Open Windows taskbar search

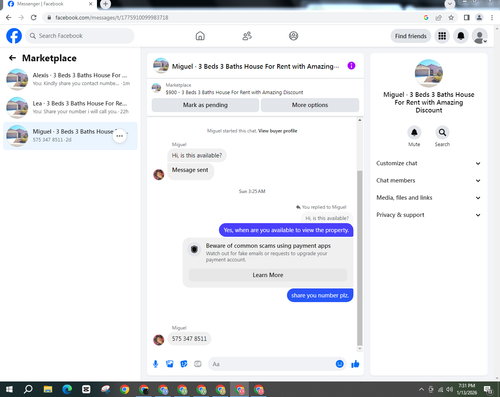[x=28, y=389]
